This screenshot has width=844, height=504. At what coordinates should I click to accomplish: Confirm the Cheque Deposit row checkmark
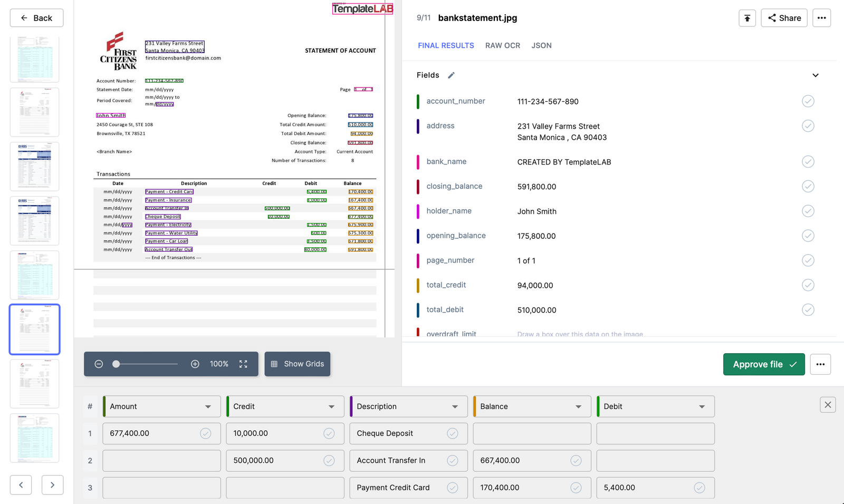click(453, 433)
